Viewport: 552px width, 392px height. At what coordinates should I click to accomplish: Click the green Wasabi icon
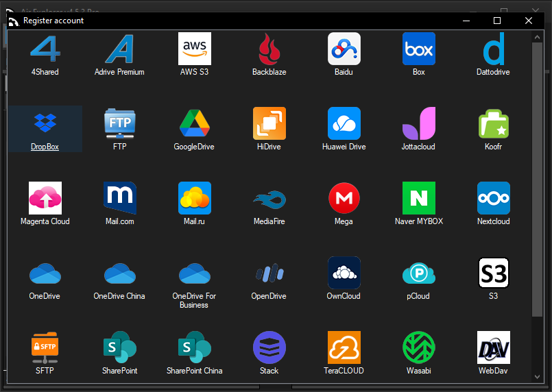(x=418, y=347)
